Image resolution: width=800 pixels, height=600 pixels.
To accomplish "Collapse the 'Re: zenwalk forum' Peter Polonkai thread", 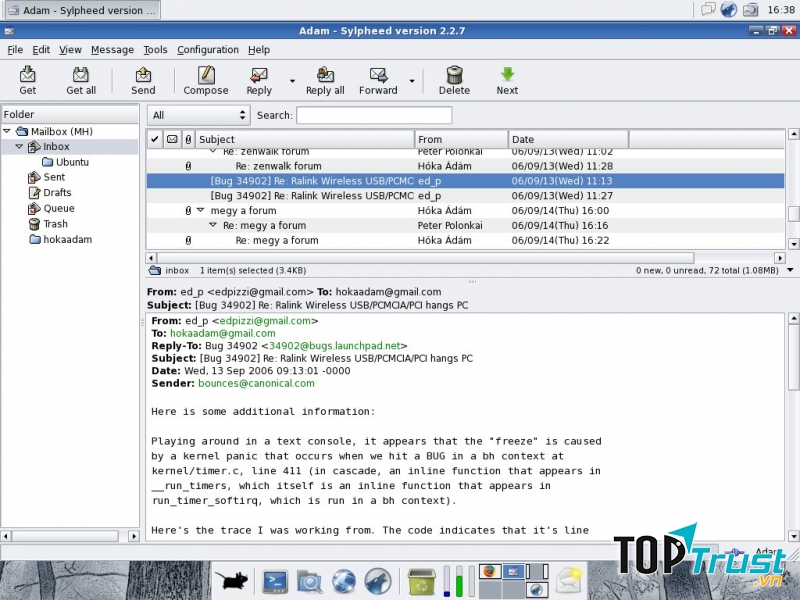I will point(213,152).
